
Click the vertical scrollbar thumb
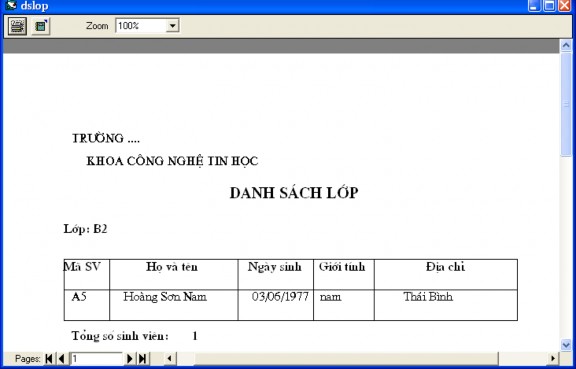(566, 105)
